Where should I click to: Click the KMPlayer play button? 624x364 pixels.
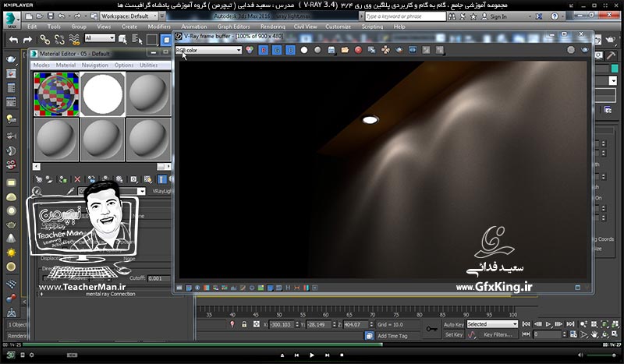311,355
